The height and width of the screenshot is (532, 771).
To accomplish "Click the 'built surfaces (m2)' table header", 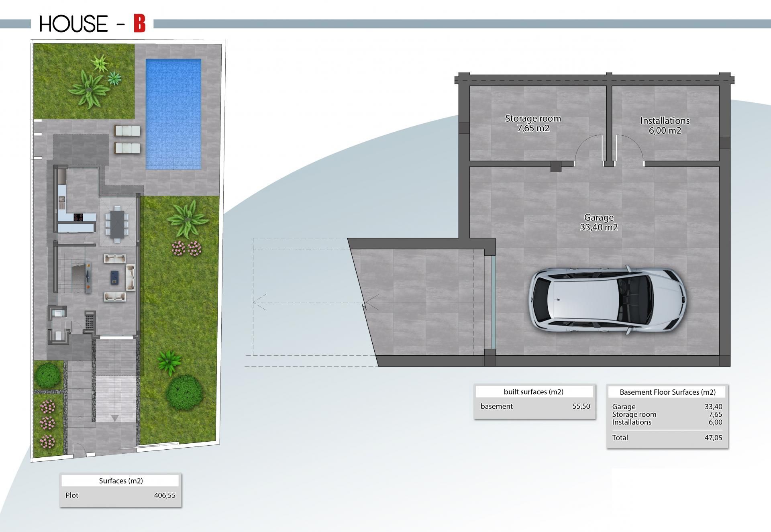I will click(533, 392).
